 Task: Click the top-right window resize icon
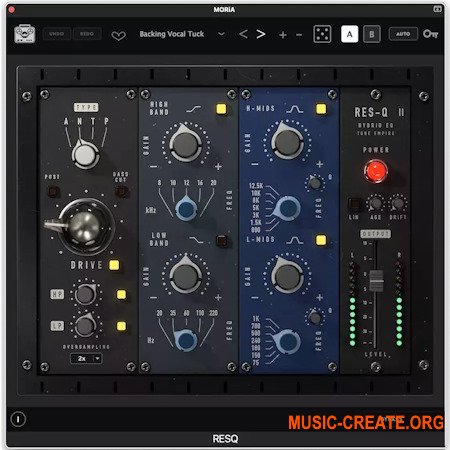[x=437, y=9]
